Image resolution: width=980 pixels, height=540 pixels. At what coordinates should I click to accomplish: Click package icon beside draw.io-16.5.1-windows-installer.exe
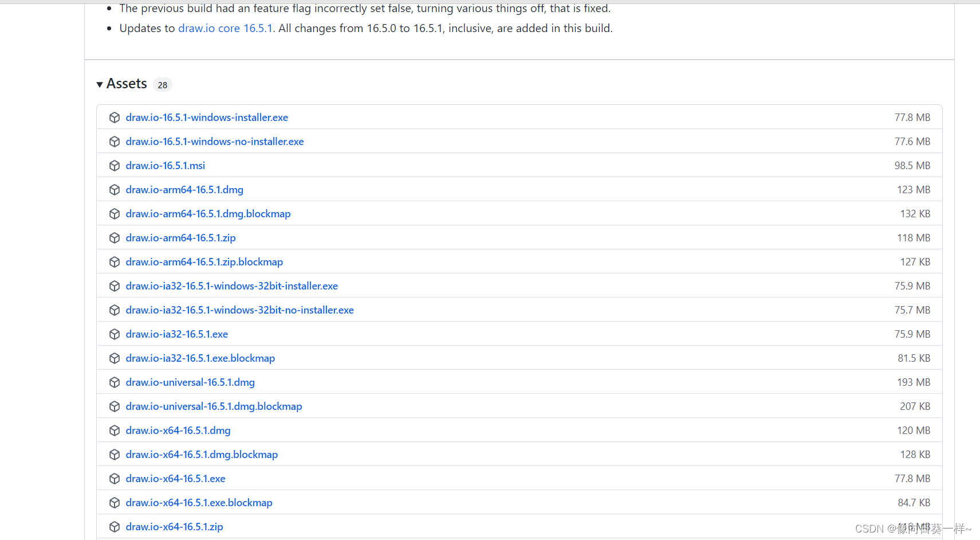115,118
